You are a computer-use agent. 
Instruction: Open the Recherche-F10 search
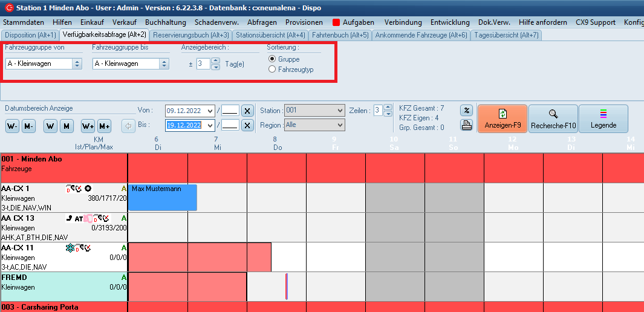click(553, 119)
